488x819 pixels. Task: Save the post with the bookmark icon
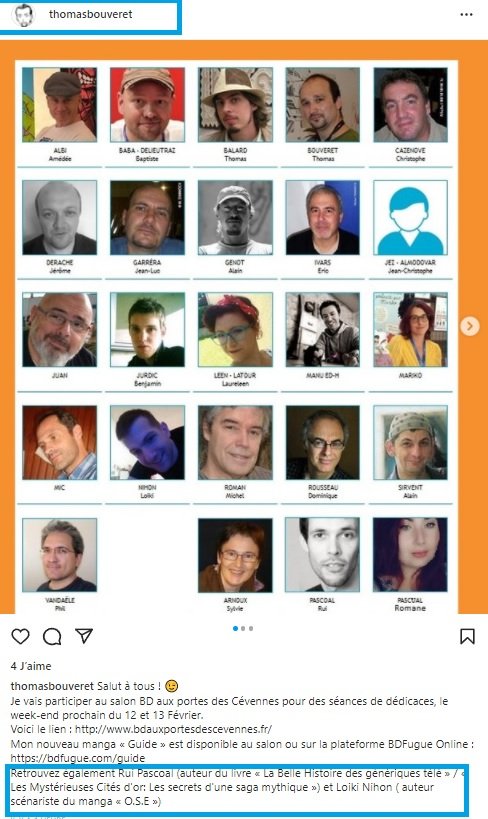467,636
